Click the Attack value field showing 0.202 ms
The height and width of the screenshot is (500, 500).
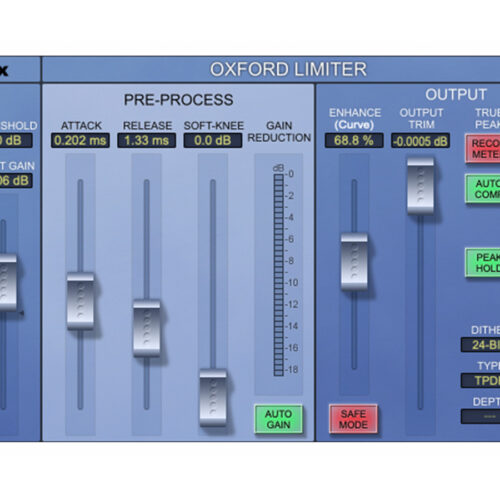pos(80,140)
